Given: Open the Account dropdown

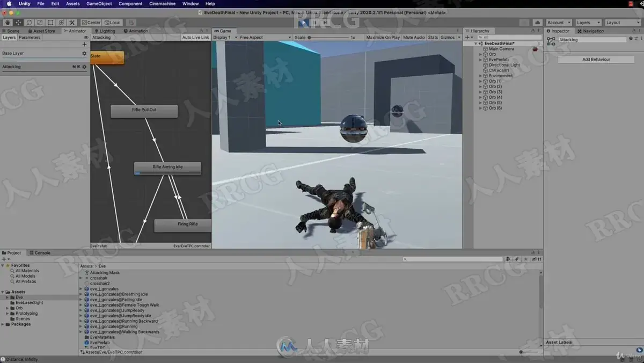Looking at the screenshot, I should tap(559, 23).
